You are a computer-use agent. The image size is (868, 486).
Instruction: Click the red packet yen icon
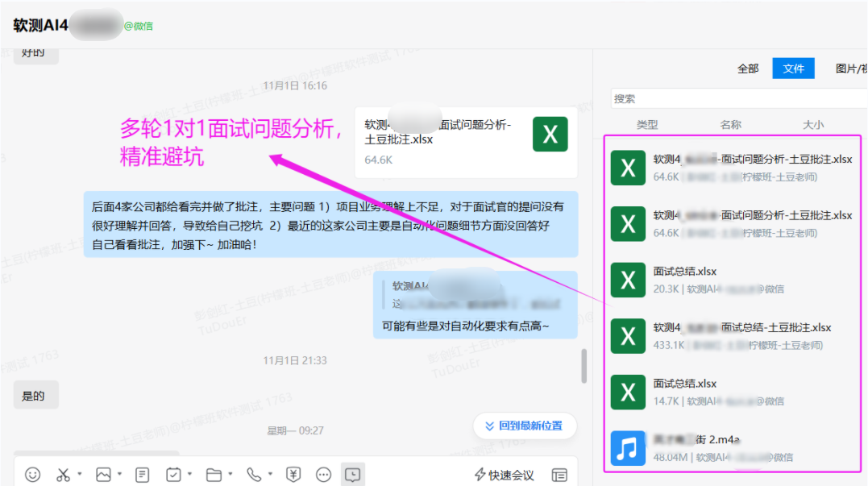point(293,475)
